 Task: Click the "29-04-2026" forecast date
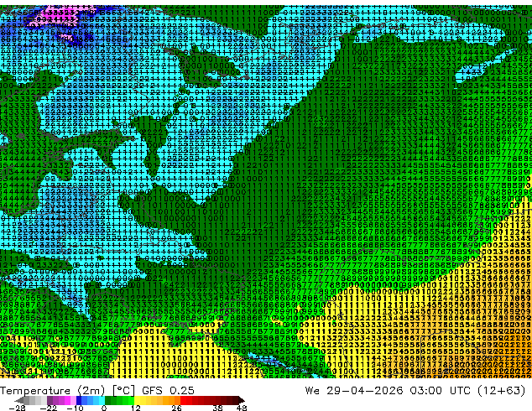click(x=365, y=391)
